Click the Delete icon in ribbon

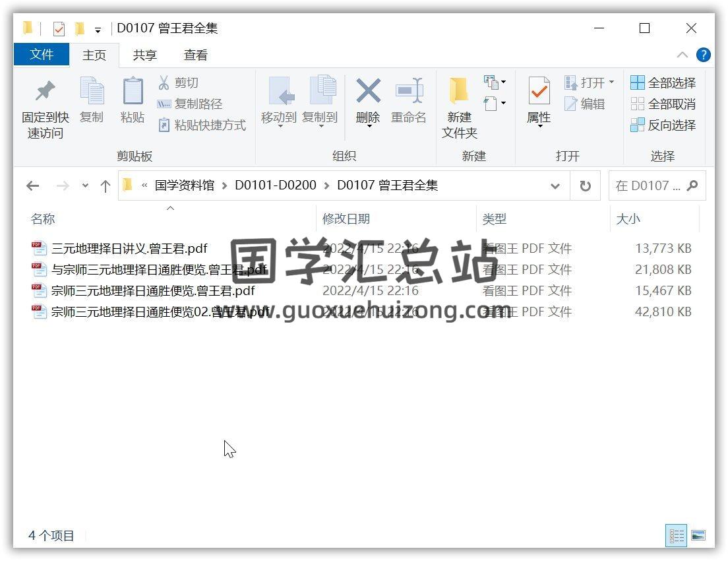click(368, 92)
